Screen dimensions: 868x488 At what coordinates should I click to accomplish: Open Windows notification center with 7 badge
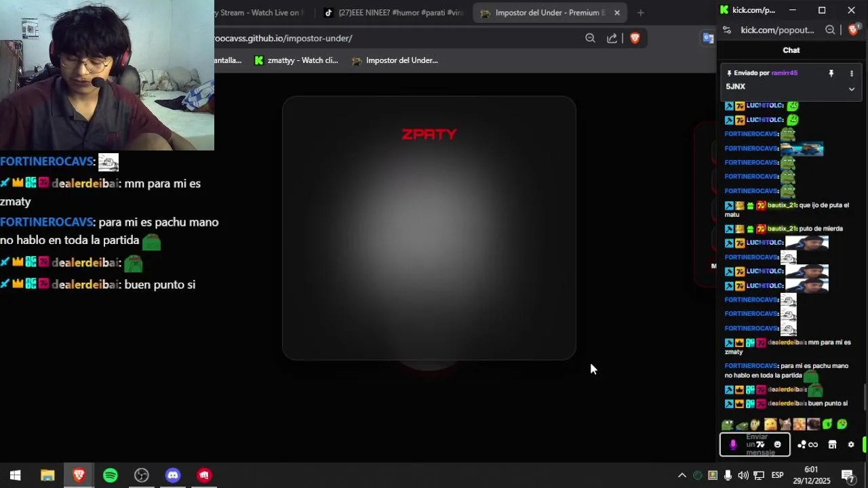[x=847, y=475]
